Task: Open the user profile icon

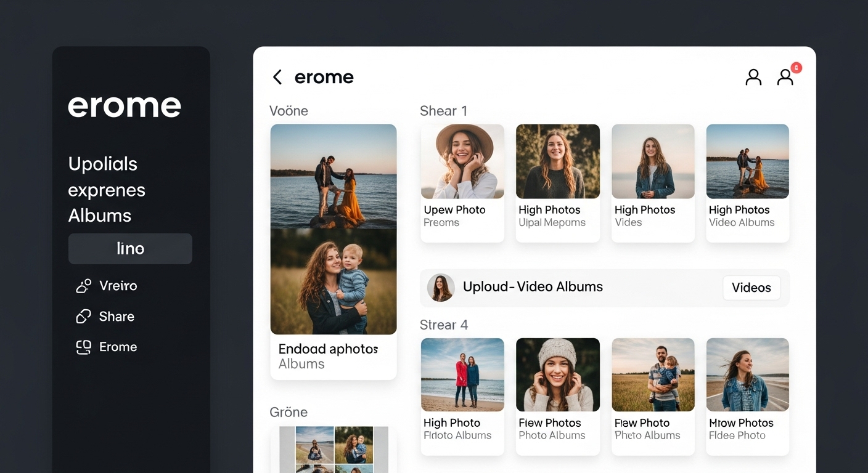Action: 753,77
